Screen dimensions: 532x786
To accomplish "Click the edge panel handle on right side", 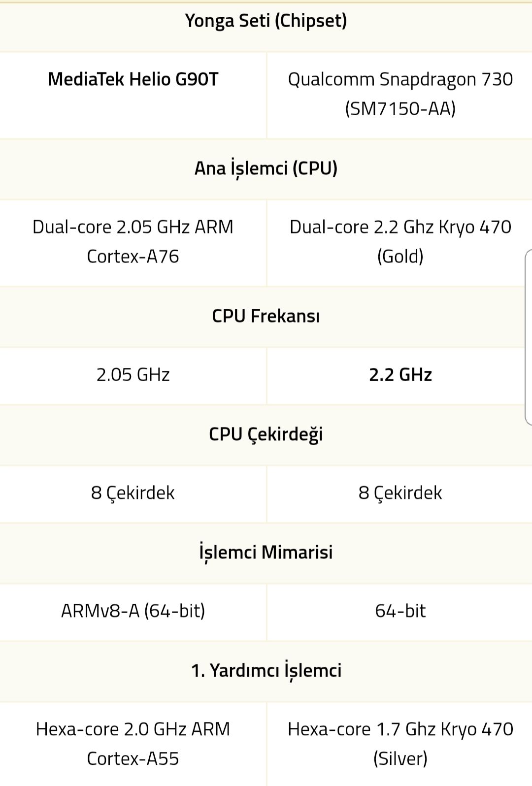I will pyautogui.click(x=529, y=337).
